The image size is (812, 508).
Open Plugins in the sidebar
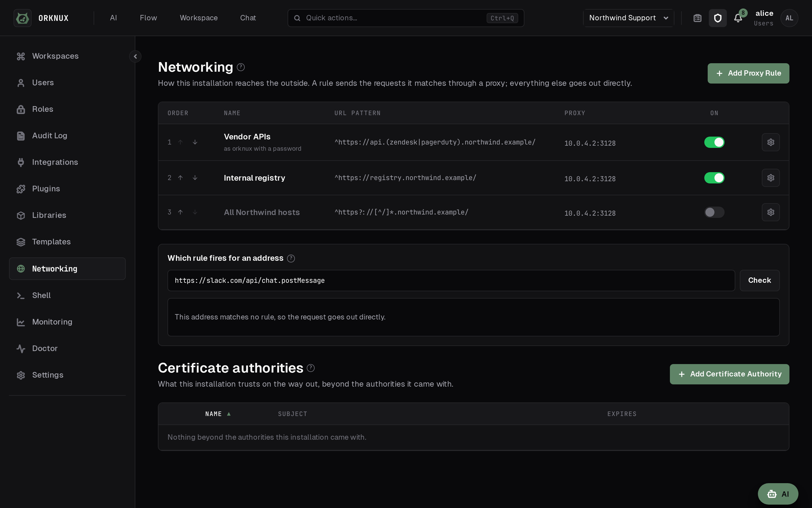tap(67, 189)
